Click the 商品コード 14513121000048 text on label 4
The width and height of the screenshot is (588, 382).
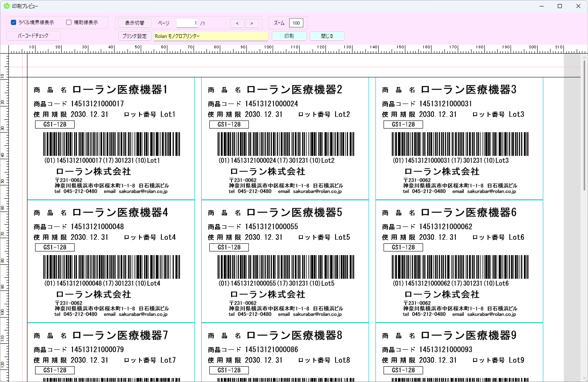pyautogui.click(x=79, y=226)
